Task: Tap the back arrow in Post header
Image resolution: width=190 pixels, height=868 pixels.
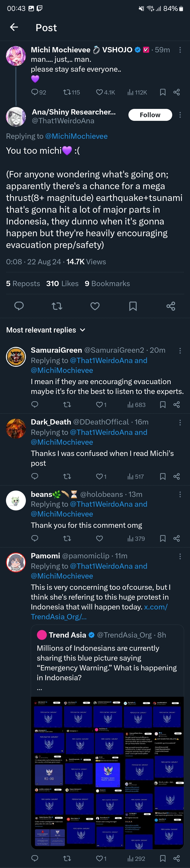Action: click(x=14, y=27)
